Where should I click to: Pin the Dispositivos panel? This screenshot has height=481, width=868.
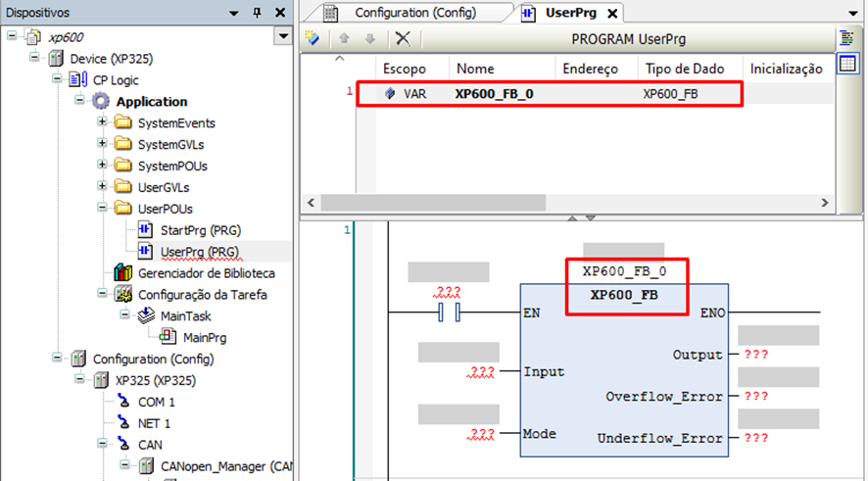257,12
